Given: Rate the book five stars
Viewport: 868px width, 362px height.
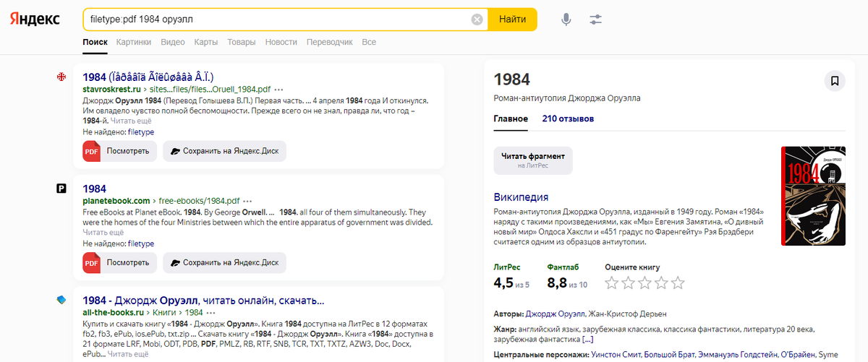Looking at the screenshot, I should coord(678,283).
